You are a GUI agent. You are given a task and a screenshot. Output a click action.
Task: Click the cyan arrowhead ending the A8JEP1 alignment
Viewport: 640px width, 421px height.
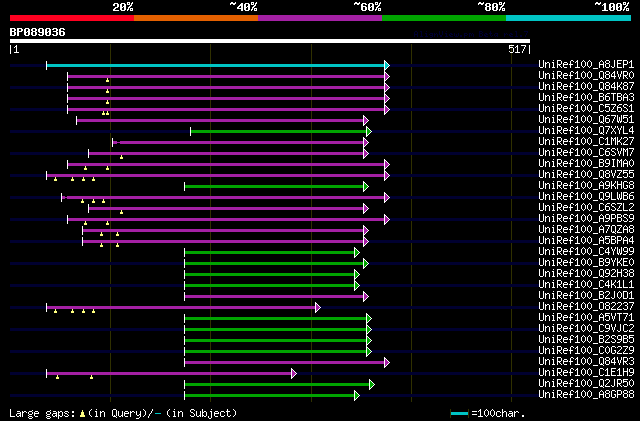[x=387, y=65]
